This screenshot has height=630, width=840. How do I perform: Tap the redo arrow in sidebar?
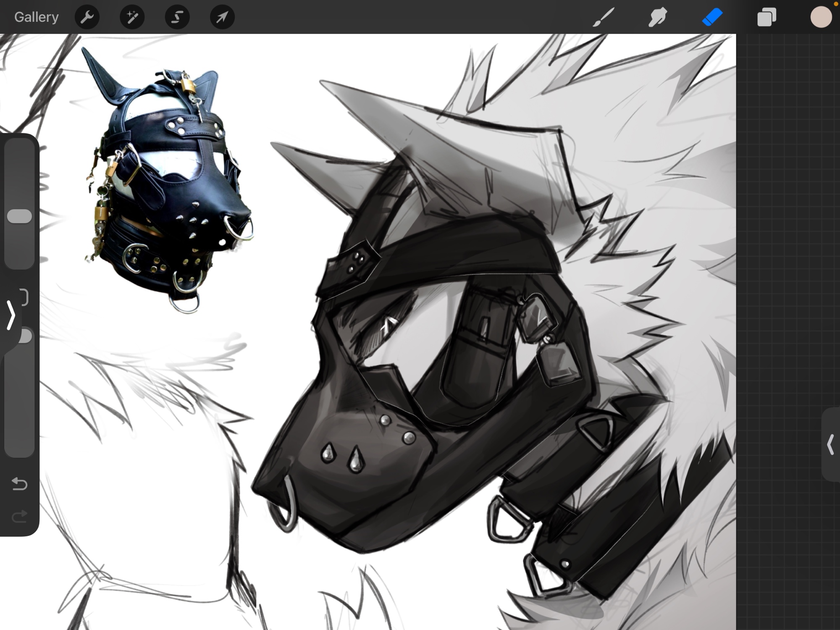[x=19, y=517]
